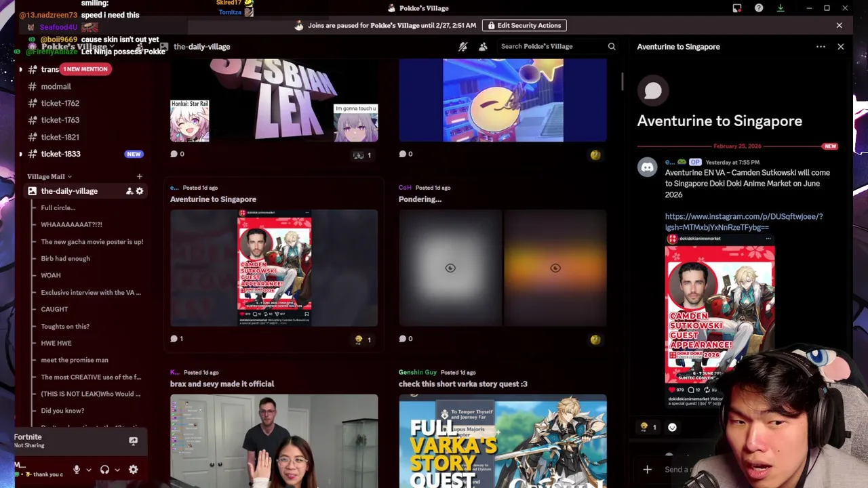This screenshot has width=868, height=488.
Task: Show member list icon in header
Action: [483, 47]
